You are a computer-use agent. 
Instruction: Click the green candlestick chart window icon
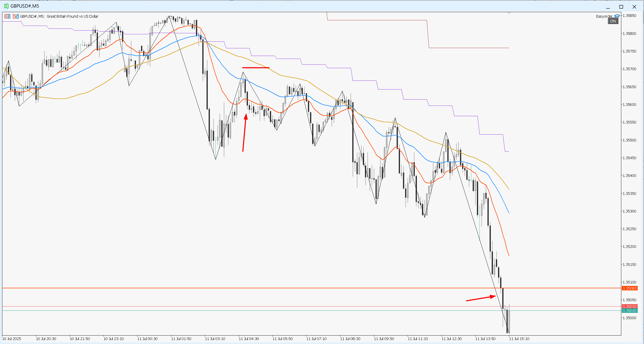(6, 6)
